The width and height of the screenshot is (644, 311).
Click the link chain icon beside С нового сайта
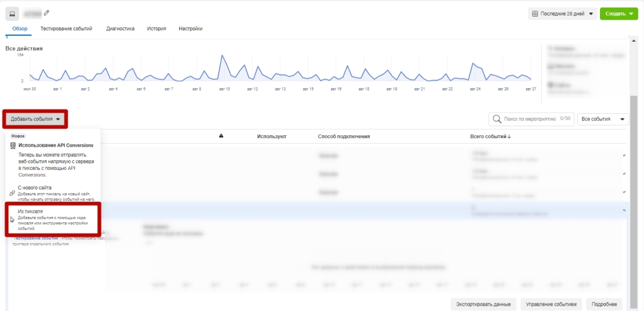(12, 192)
